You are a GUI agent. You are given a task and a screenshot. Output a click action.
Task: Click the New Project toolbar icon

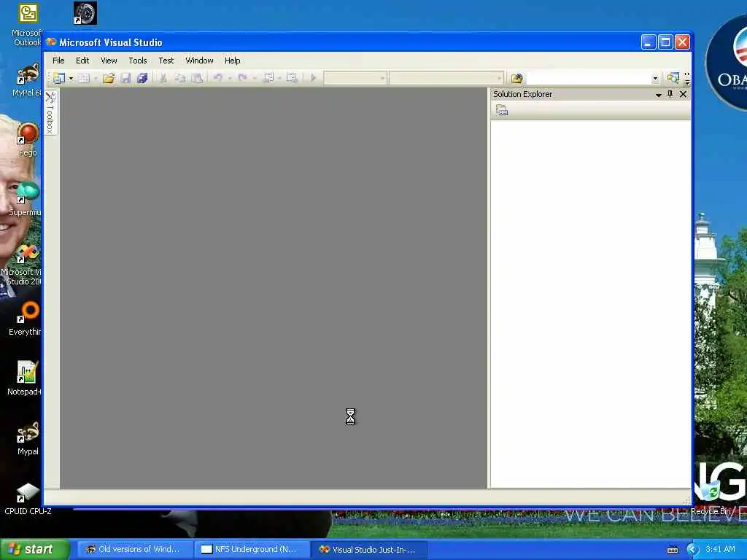click(59, 77)
